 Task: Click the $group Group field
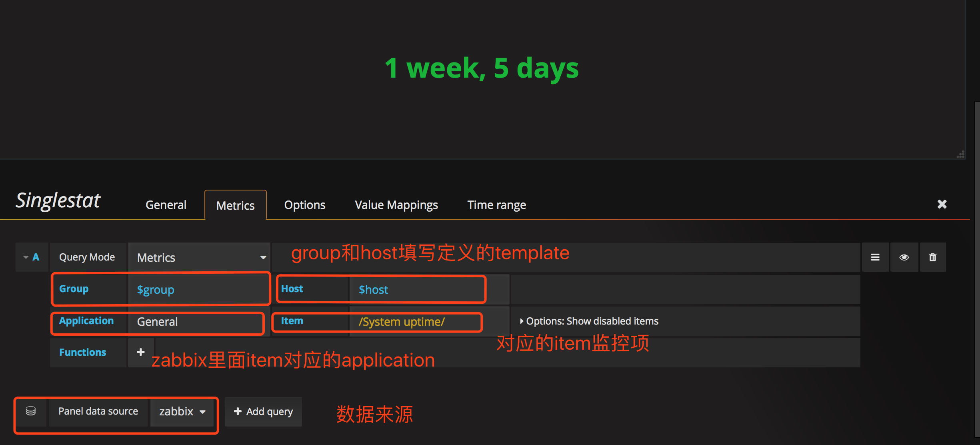click(198, 289)
